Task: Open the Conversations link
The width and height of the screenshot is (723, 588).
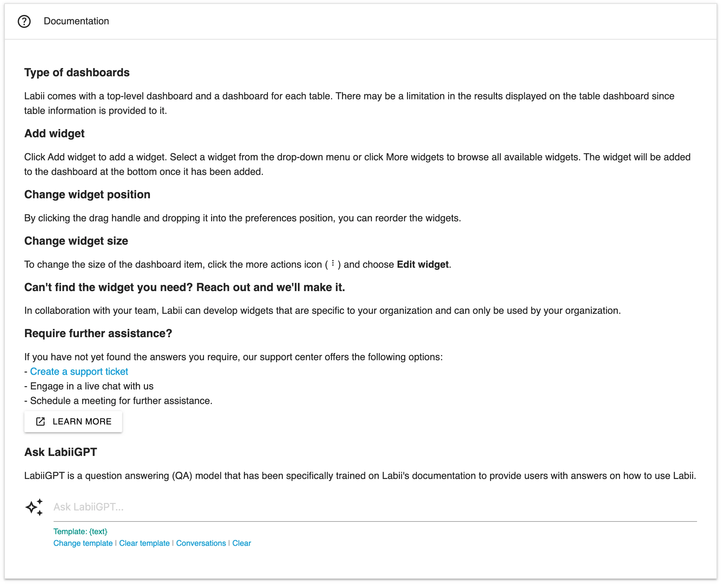Action: (x=201, y=543)
